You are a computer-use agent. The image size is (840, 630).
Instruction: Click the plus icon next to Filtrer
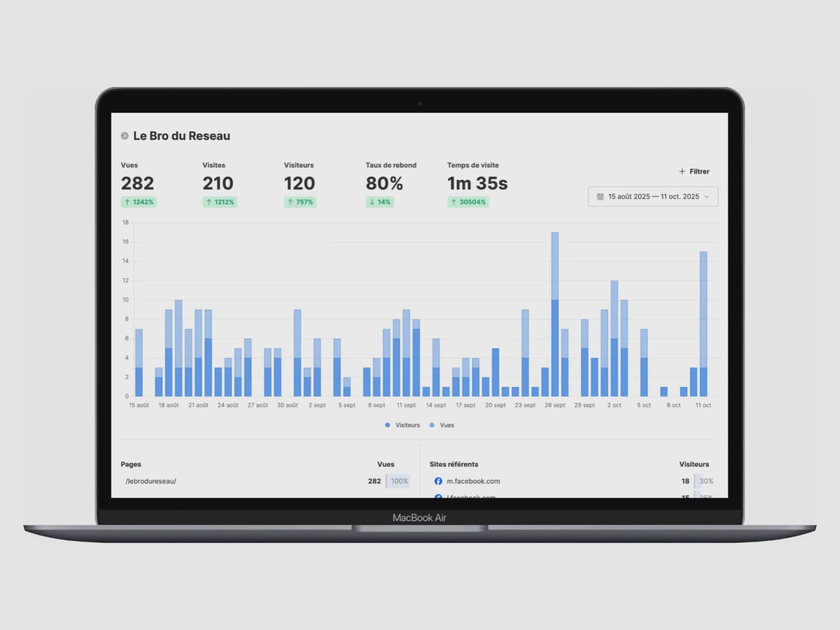tap(682, 171)
